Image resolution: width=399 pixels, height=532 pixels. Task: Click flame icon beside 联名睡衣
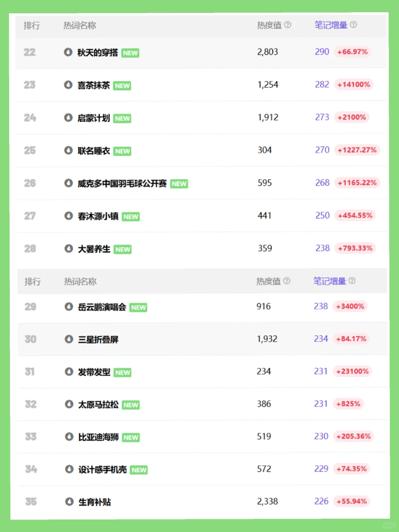(x=68, y=150)
